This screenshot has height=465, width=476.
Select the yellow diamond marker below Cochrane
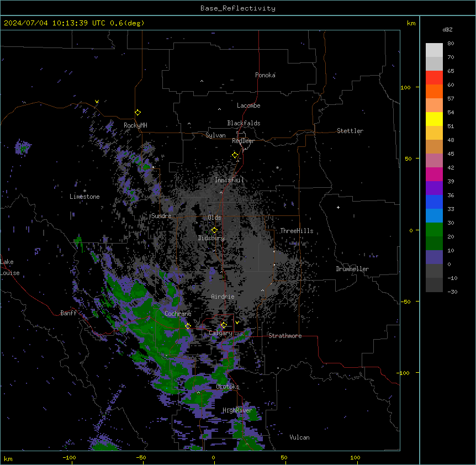coord(188,326)
